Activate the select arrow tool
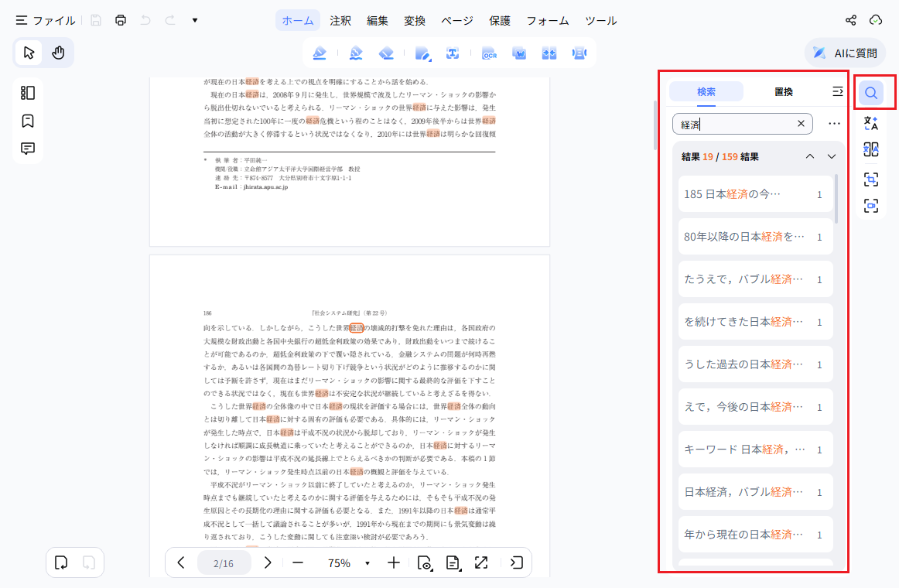The width and height of the screenshot is (899, 588). click(29, 53)
